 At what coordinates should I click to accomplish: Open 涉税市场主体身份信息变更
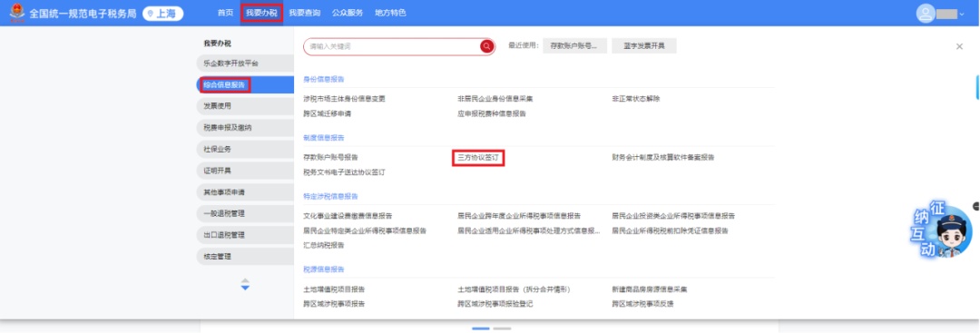pyautogui.click(x=345, y=99)
